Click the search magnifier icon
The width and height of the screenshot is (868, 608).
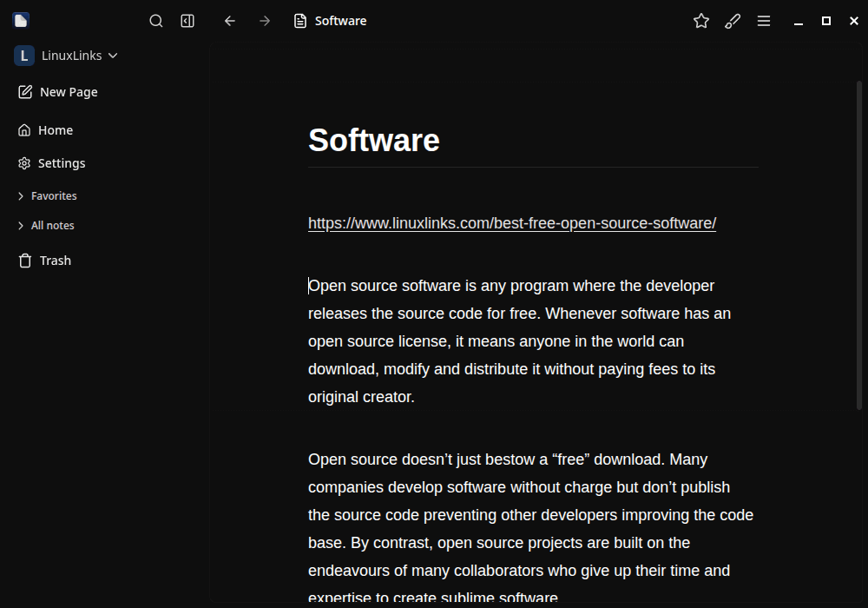coord(156,21)
